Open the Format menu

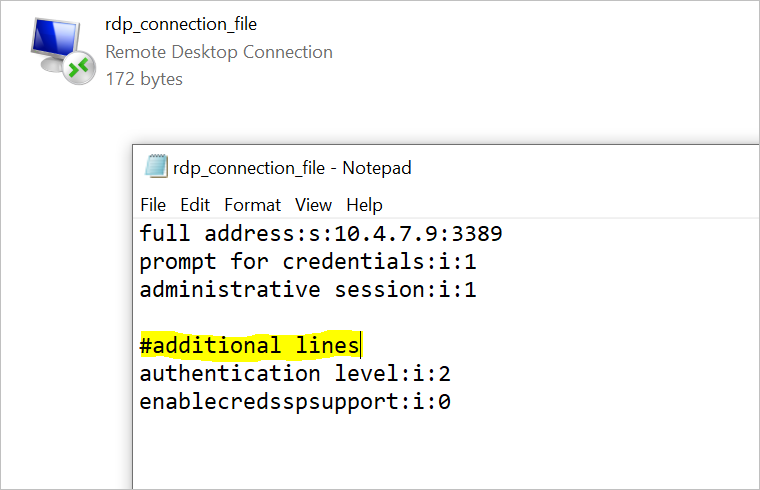[253, 205]
